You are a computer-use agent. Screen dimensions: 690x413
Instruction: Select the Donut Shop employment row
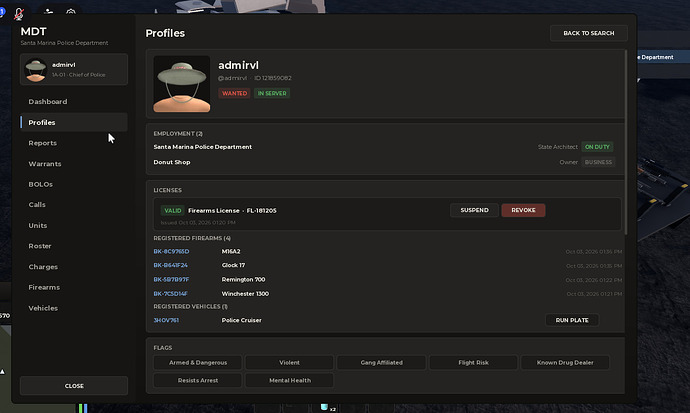pos(385,162)
